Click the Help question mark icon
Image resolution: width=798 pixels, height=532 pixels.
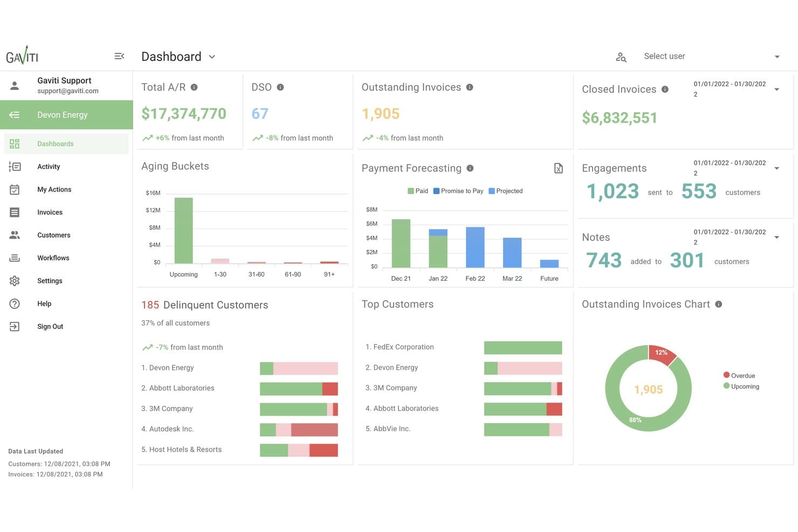15,303
